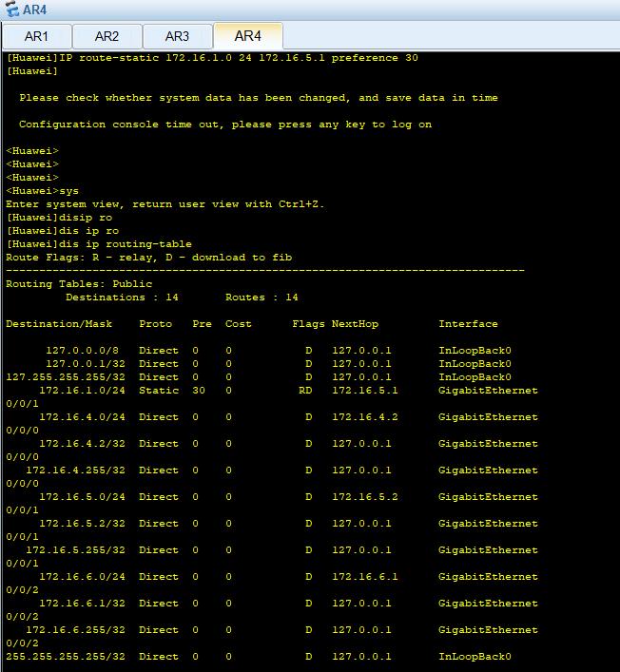Click the 'Route Flags: R - relay' line
620x672 pixels.
pos(148,258)
